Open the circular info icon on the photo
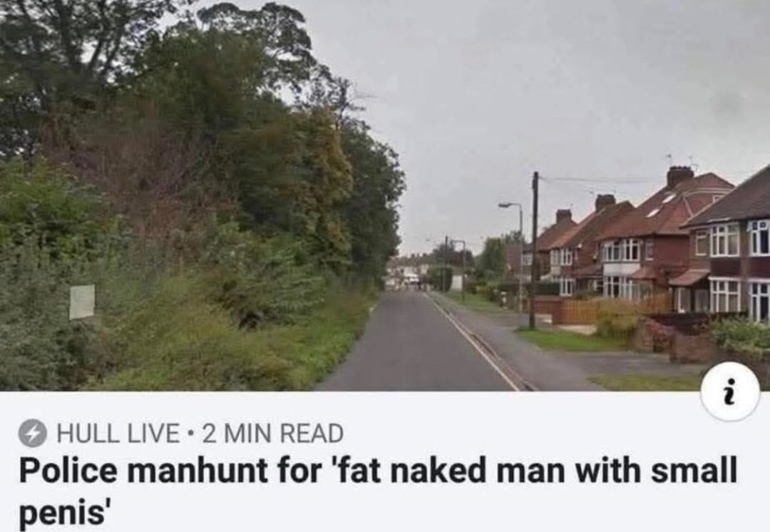The height and width of the screenshot is (532, 770). tap(730, 392)
